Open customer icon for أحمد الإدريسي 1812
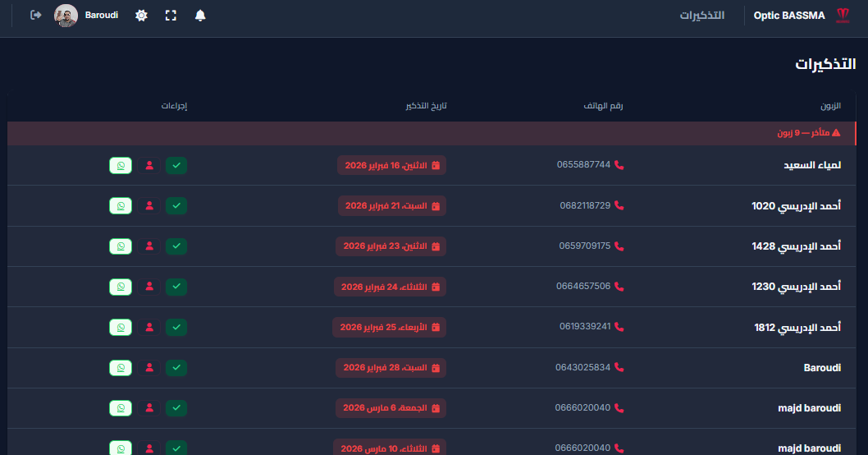 click(149, 327)
